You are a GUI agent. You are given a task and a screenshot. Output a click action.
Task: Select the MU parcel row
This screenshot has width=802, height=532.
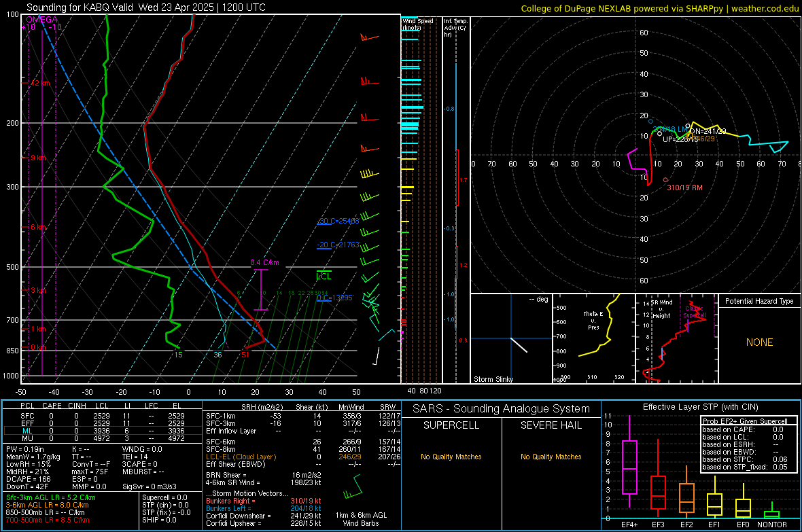(x=102, y=438)
